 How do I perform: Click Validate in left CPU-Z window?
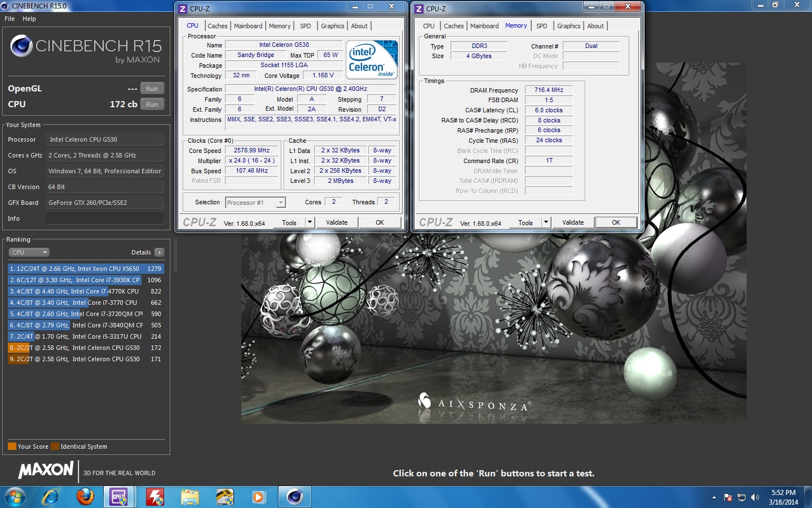(337, 222)
